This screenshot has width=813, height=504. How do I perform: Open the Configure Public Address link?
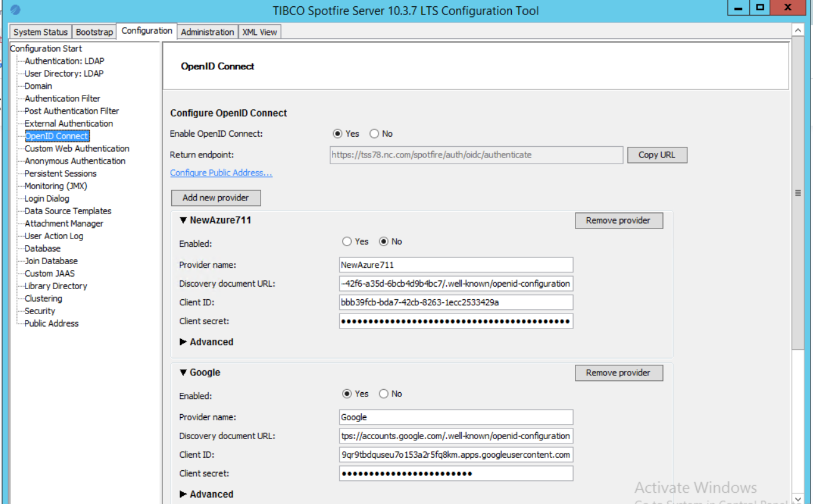[221, 173]
